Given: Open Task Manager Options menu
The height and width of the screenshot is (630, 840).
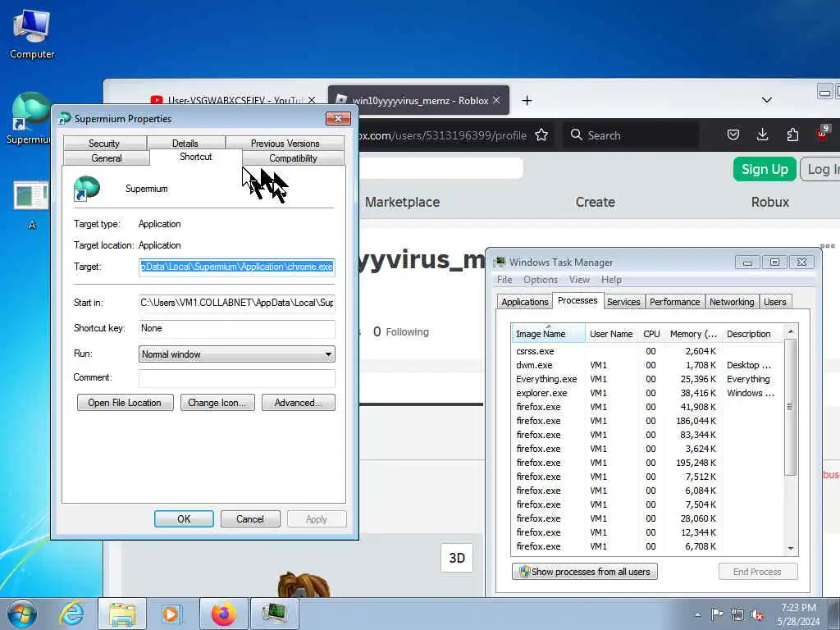Looking at the screenshot, I should [541, 280].
